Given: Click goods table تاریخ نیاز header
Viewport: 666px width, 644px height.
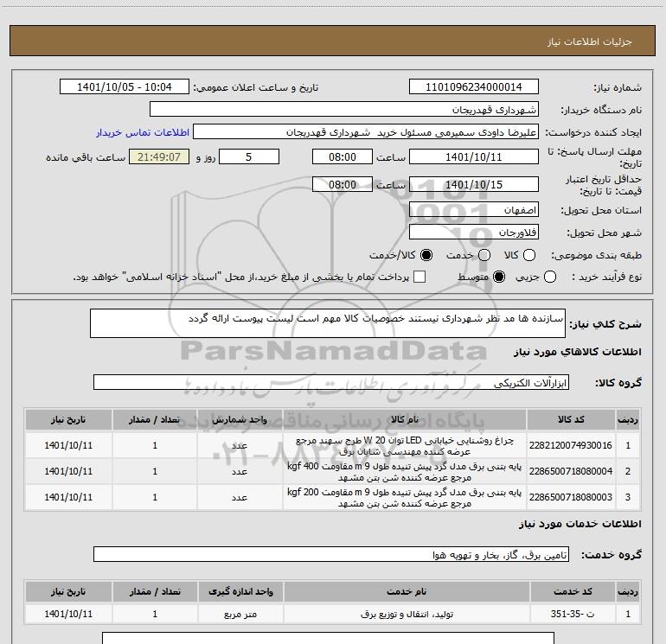Looking at the screenshot, I should pos(68,419).
